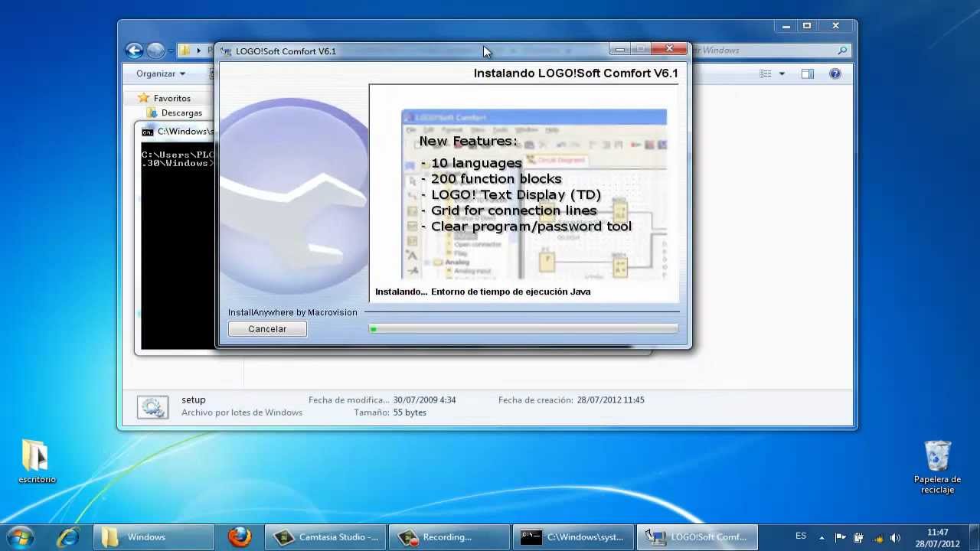
Task: Click the Descargas folder icon
Action: tap(152, 112)
